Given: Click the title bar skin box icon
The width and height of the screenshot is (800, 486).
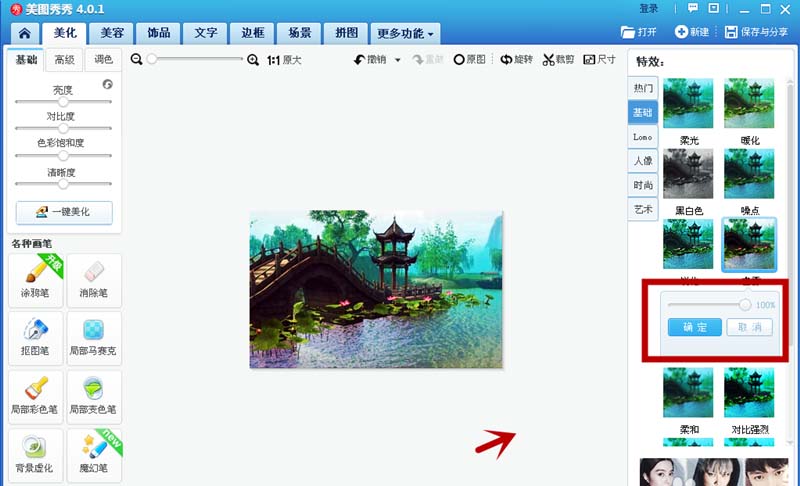Looking at the screenshot, I should pyautogui.click(x=714, y=8).
